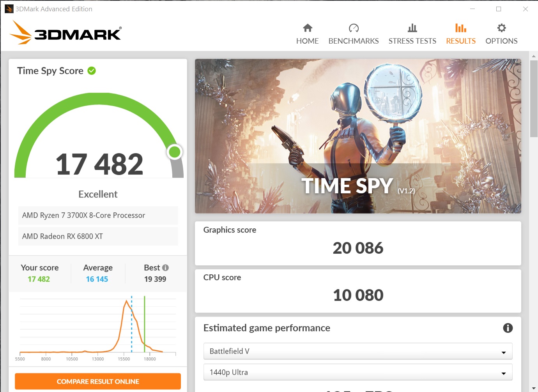Screen dimensions: 538x392
Task: Open the 1440p Ultra resolution dropdown
Action: tap(358, 372)
